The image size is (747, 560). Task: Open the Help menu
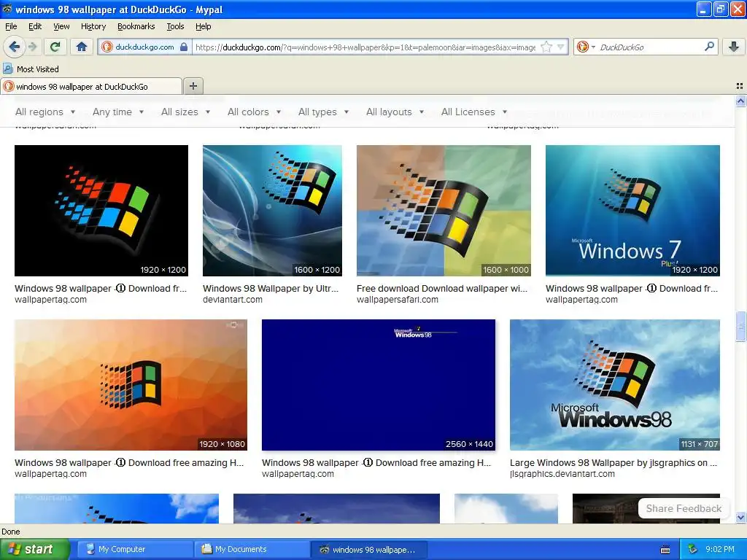pos(203,26)
